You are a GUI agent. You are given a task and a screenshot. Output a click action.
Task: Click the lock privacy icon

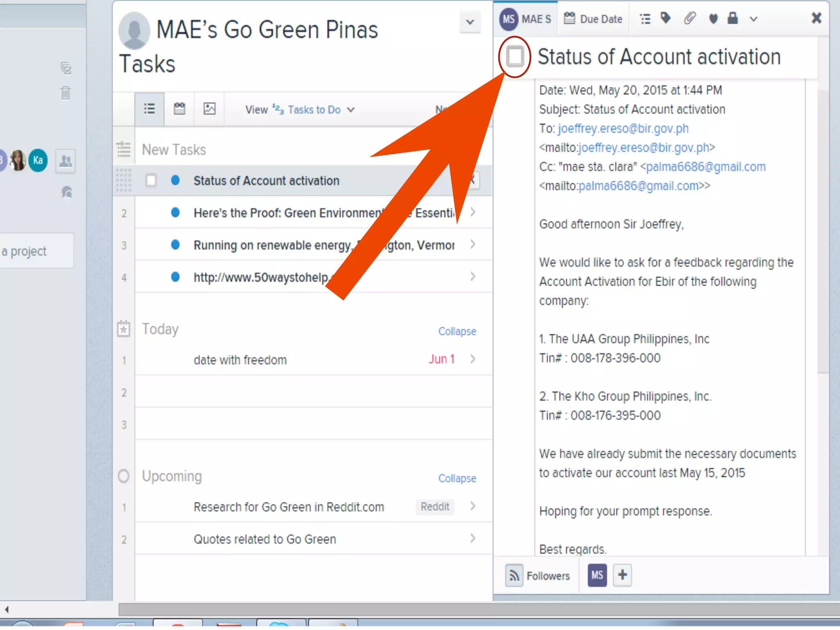pyautogui.click(x=733, y=18)
